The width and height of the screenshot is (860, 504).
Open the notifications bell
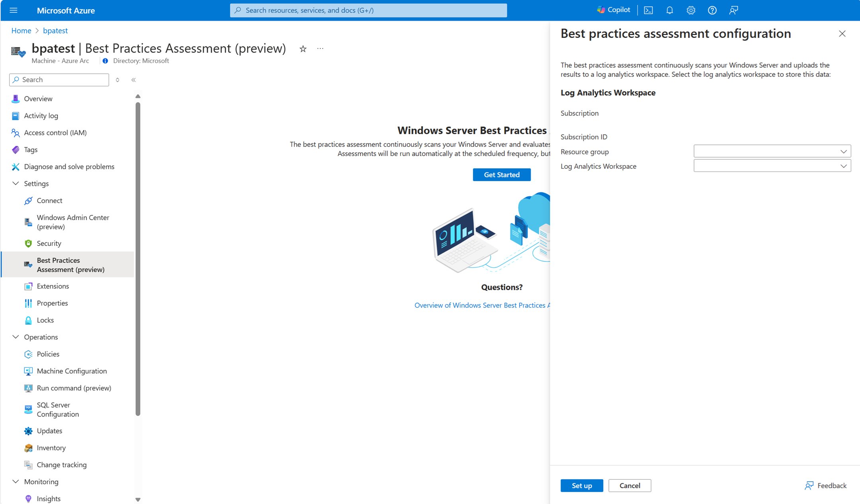coord(669,10)
